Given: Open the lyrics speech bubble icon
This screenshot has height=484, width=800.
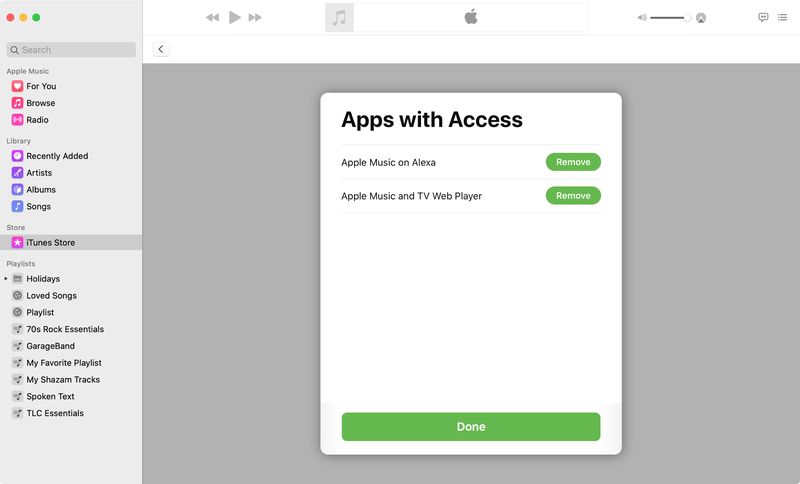Looking at the screenshot, I should coord(763,17).
